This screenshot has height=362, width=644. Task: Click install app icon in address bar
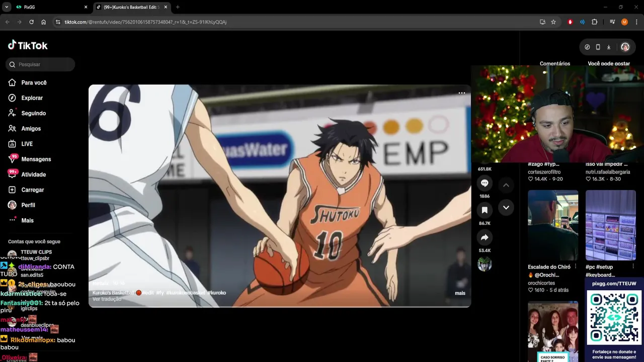click(542, 22)
